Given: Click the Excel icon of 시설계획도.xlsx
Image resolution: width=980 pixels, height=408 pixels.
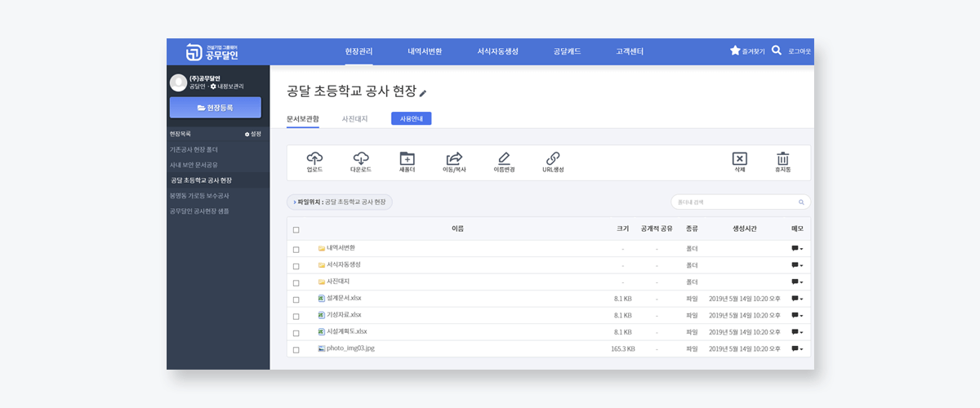Looking at the screenshot, I should pos(322,331).
